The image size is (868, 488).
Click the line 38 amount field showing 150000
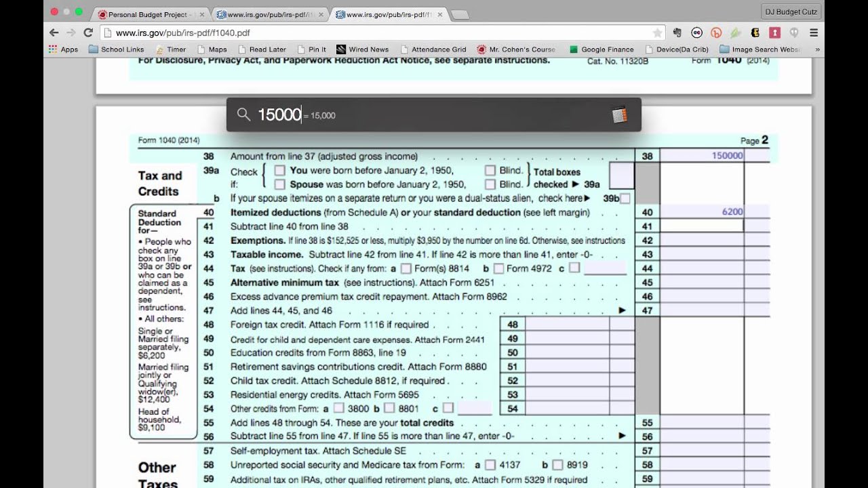coord(702,156)
